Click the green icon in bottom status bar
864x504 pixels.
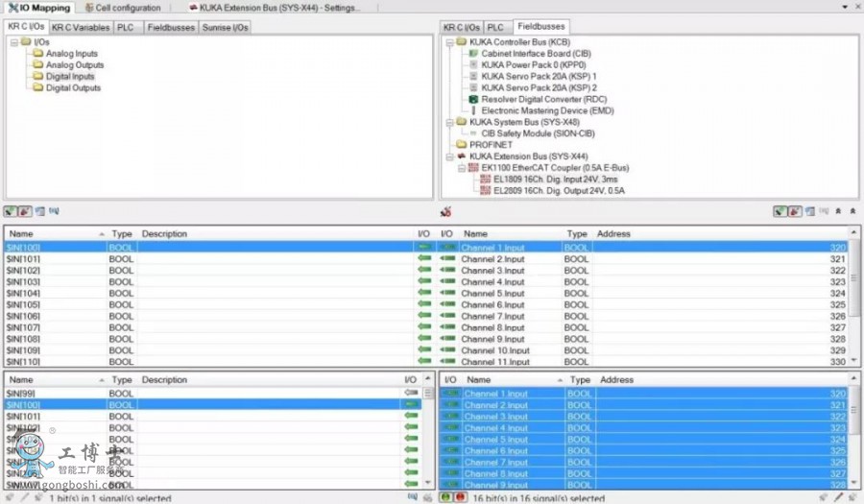click(445, 497)
